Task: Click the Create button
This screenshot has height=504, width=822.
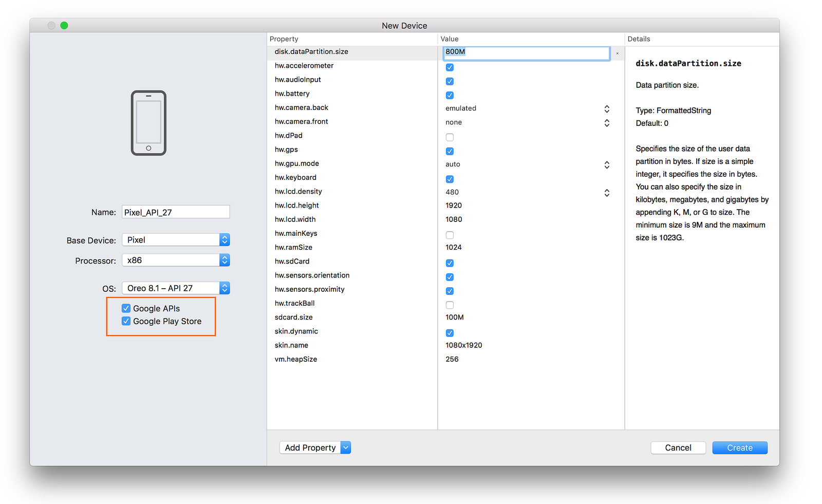Action: click(739, 448)
